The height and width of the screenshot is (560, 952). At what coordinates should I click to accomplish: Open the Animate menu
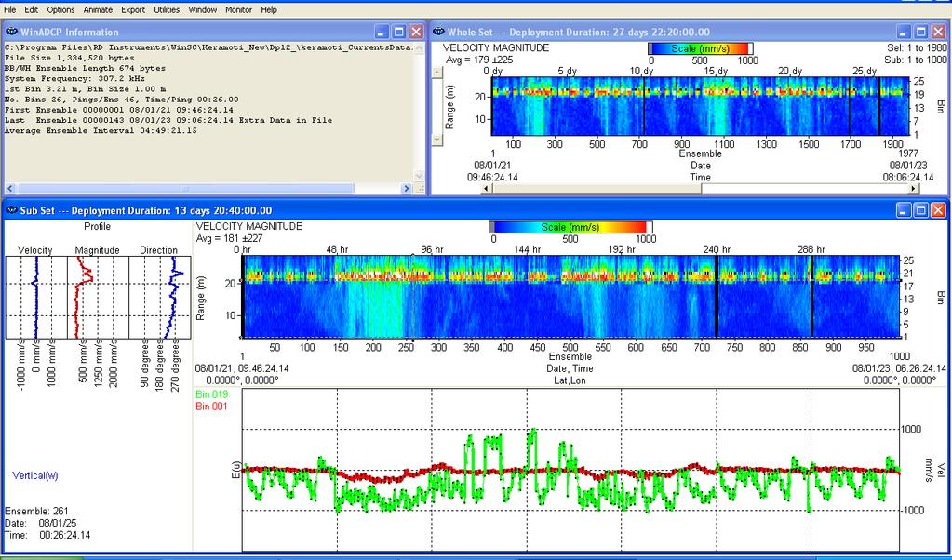[98, 9]
